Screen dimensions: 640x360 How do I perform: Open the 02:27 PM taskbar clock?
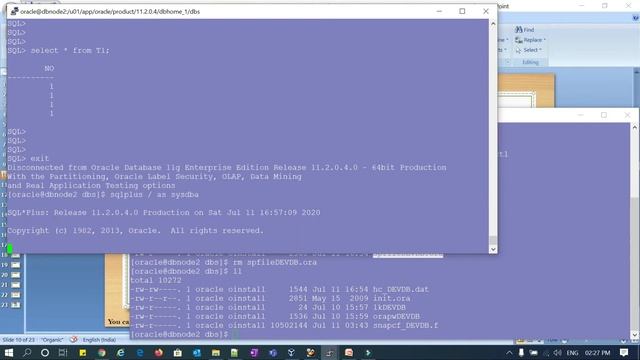[x=597, y=353]
